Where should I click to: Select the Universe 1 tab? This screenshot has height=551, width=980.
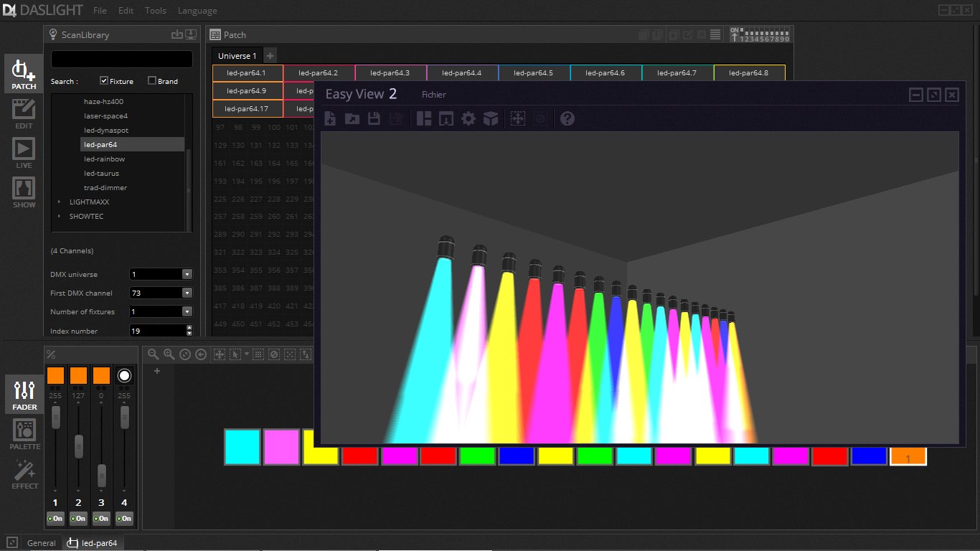click(x=237, y=56)
